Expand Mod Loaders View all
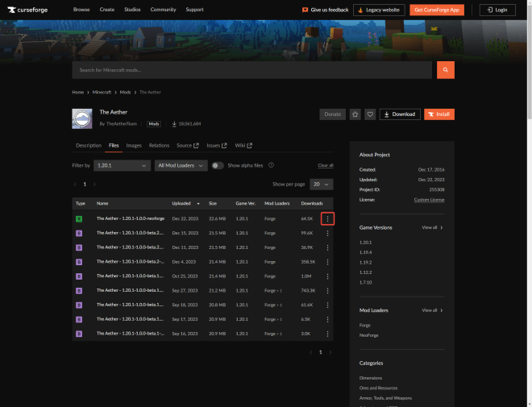The image size is (532, 407). [x=432, y=310]
